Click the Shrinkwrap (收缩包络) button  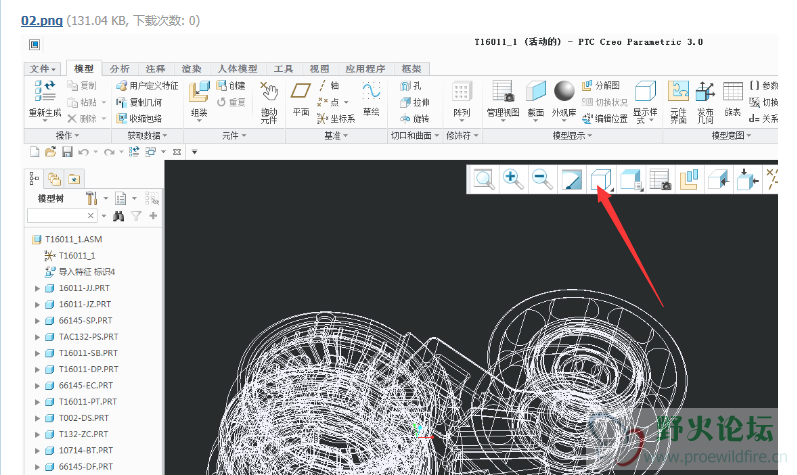point(139,118)
